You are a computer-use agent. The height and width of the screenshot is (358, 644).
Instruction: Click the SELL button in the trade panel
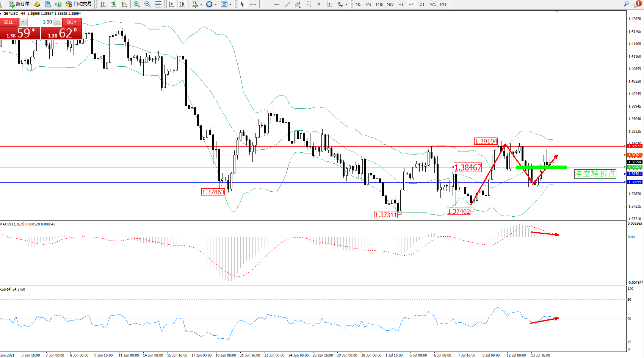9,22
